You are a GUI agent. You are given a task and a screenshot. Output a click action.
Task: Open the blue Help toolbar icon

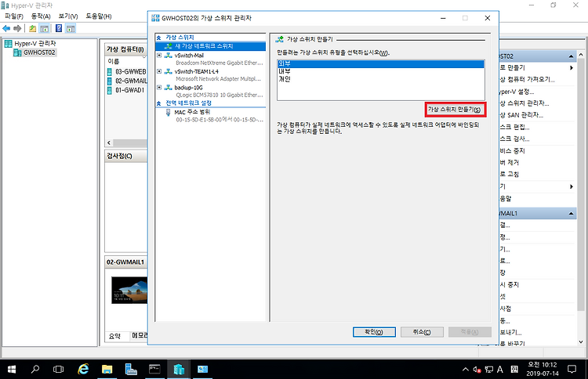tap(59, 28)
